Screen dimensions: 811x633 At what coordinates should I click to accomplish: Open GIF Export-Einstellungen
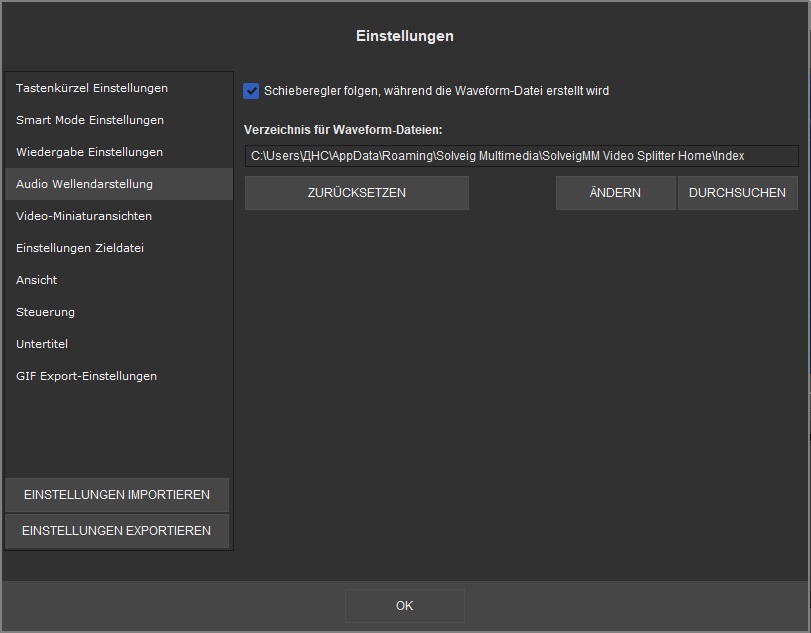click(x=86, y=376)
